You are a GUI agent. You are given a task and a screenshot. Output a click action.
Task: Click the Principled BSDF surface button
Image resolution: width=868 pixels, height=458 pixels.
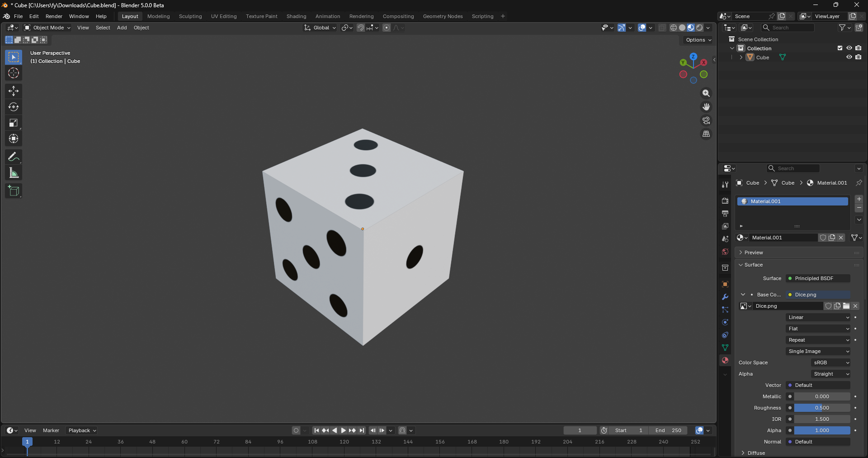(818, 278)
